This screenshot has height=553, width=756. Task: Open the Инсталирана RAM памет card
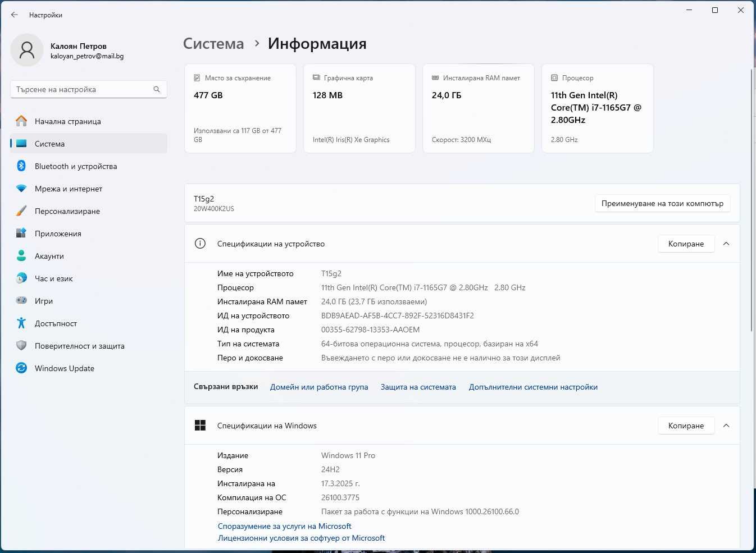(479, 108)
